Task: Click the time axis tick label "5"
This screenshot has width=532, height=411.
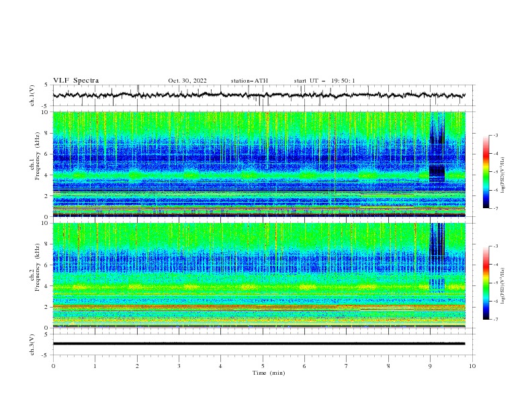Action: click(263, 366)
